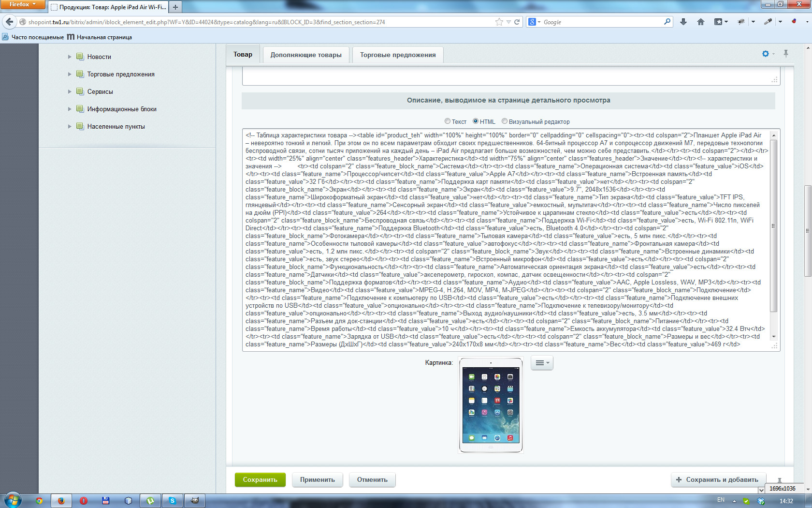Go to the browser home page icon

pos(701,22)
